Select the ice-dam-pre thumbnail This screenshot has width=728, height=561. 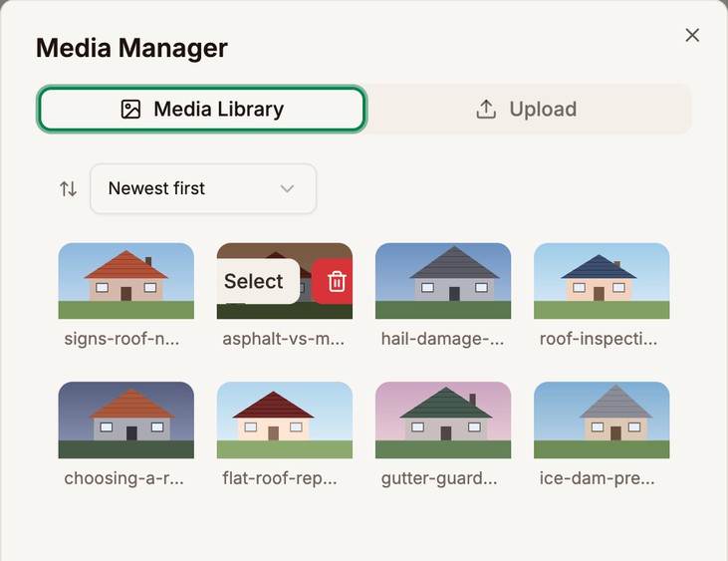(602, 420)
